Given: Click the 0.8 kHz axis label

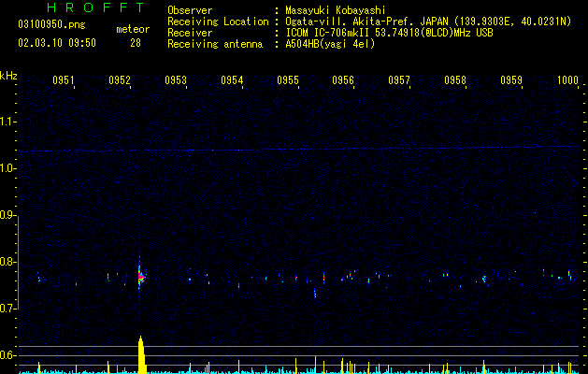Looking at the screenshot, I should coord(7,262).
